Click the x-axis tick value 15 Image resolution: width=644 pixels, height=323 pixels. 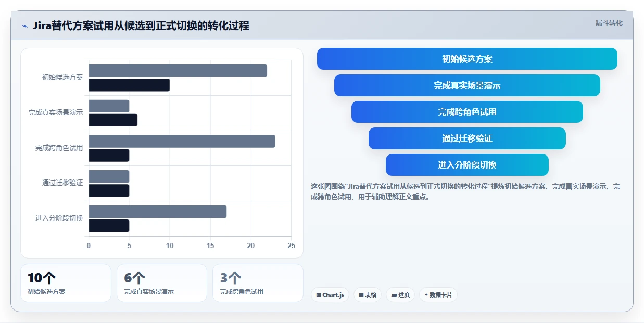pos(210,246)
